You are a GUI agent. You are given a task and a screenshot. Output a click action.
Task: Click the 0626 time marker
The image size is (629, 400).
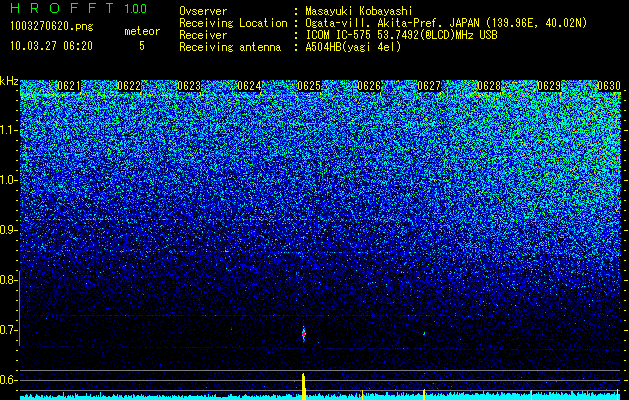pos(369,86)
